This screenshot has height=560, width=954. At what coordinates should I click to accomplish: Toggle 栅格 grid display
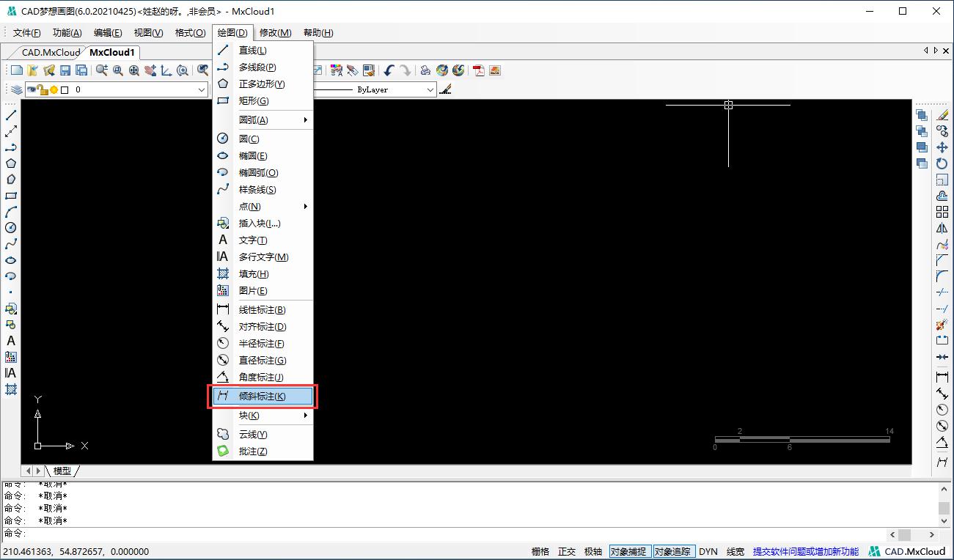(540, 552)
